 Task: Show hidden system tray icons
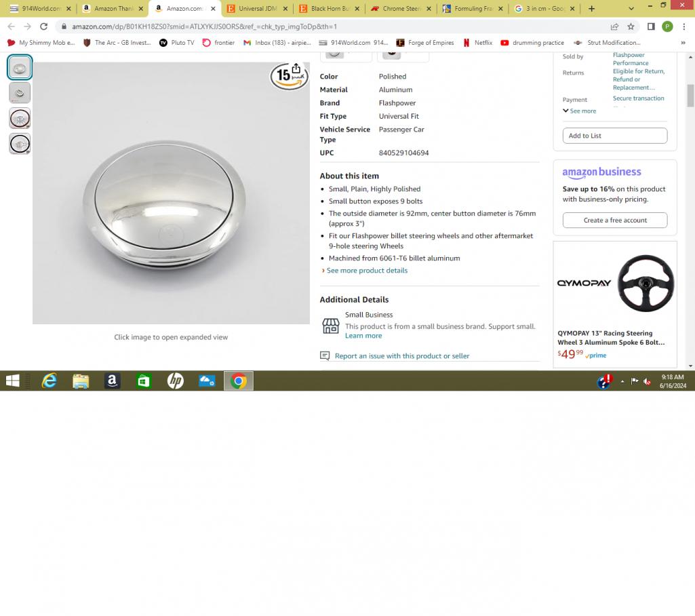click(x=622, y=381)
